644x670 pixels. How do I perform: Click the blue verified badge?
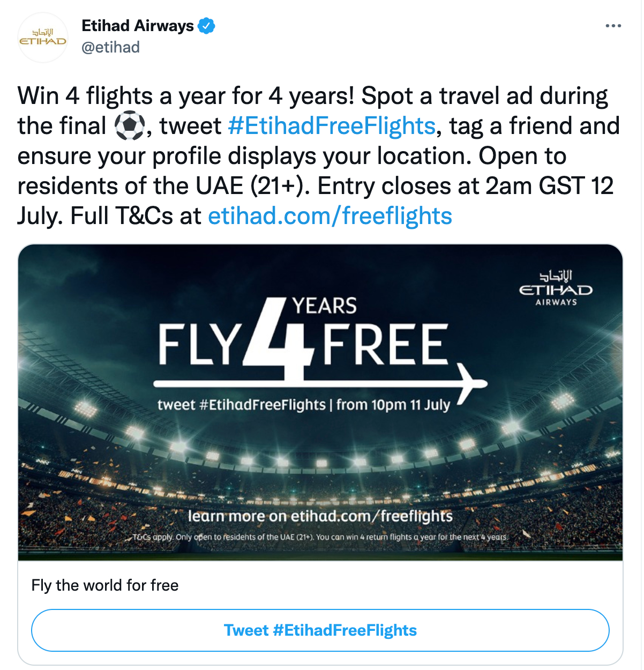[206, 26]
